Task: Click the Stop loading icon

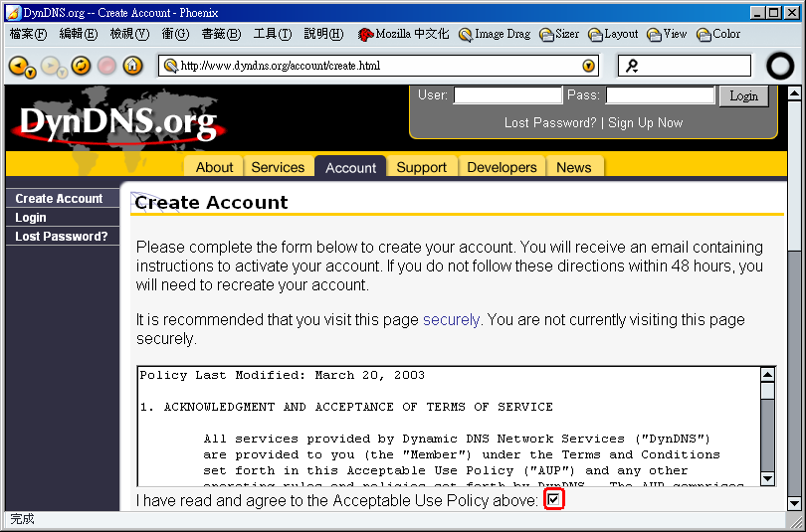Action: click(x=106, y=66)
